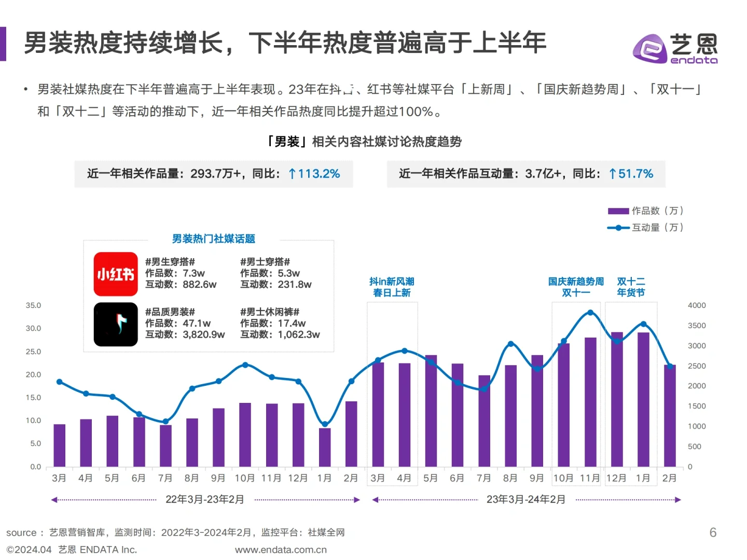Open the www.endata.com.cn link
The image size is (747, 560).
[x=281, y=550]
